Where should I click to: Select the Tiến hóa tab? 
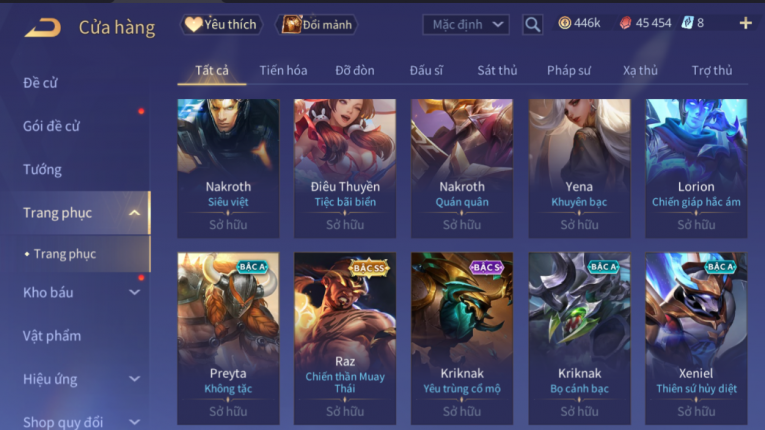[283, 70]
